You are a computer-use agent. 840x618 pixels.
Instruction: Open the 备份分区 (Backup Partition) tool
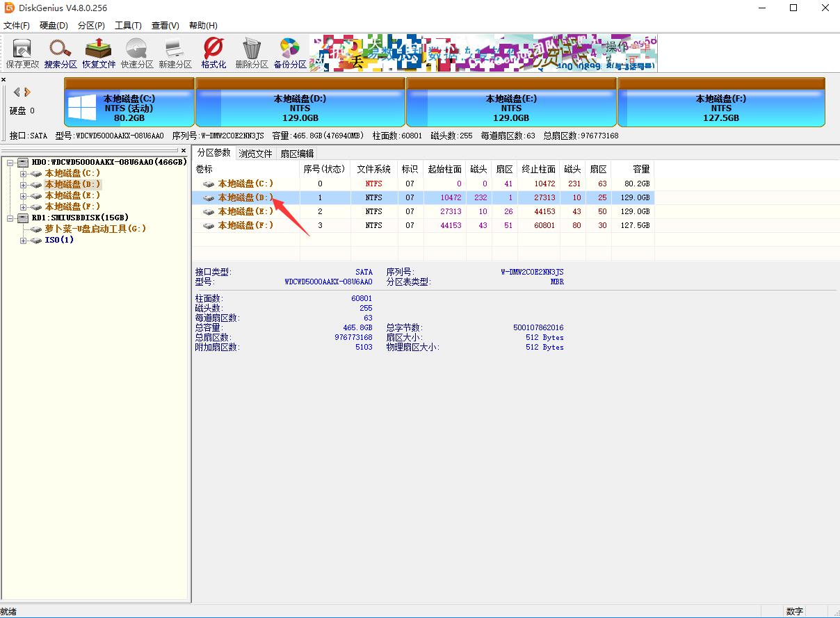click(x=289, y=53)
